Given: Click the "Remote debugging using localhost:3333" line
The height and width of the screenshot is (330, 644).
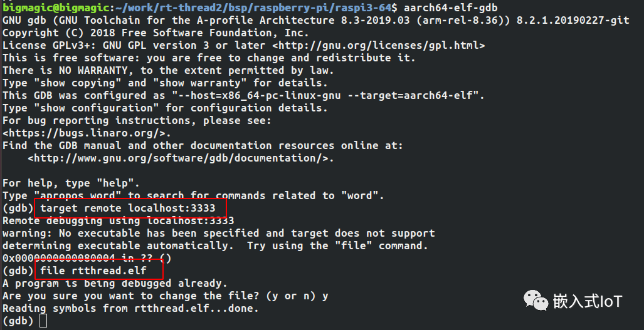Looking at the screenshot, I should pyautogui.click(x=118, y=220).
